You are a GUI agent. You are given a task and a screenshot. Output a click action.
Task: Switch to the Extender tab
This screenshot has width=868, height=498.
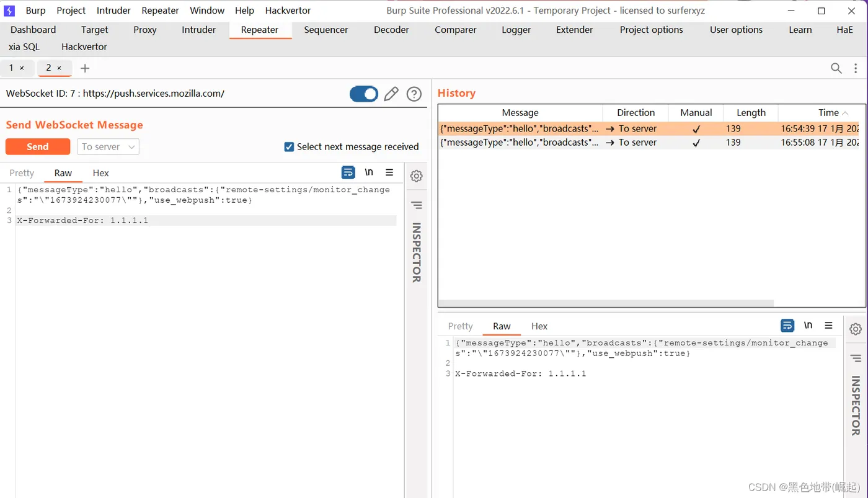[574, 30]
